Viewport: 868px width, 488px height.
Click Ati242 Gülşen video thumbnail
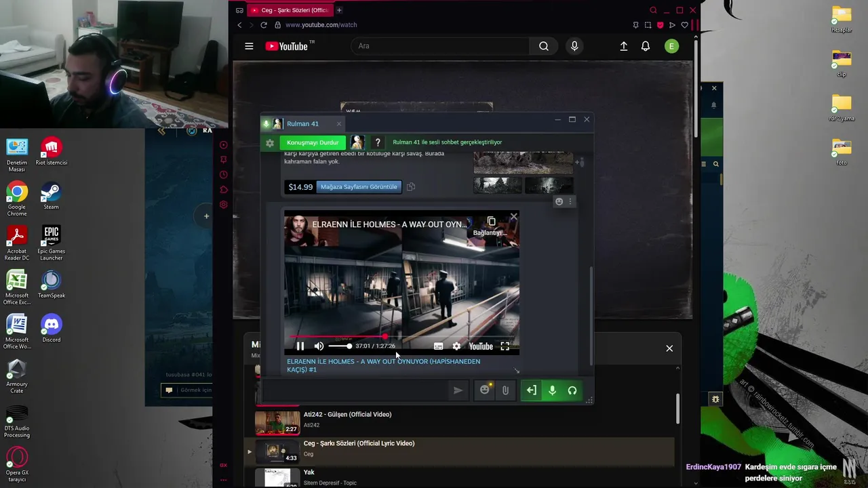point(277,422)
